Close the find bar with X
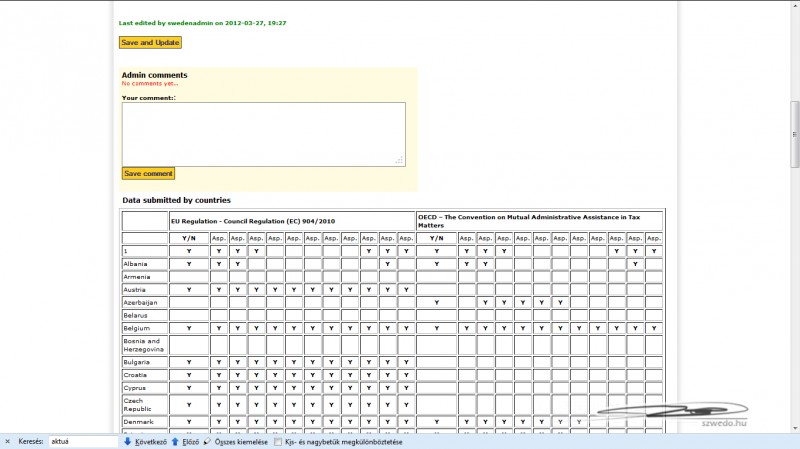 click(8, 441)
